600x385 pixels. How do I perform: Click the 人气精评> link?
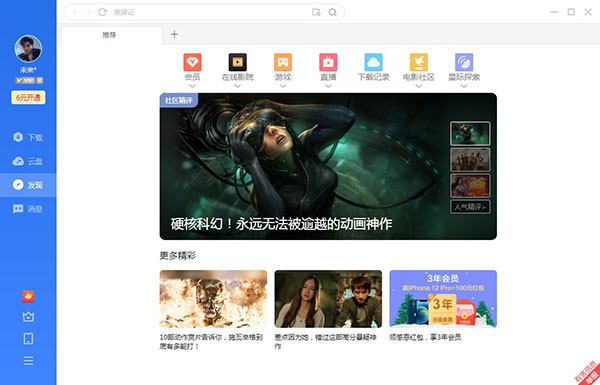click(x=470, y=207)
